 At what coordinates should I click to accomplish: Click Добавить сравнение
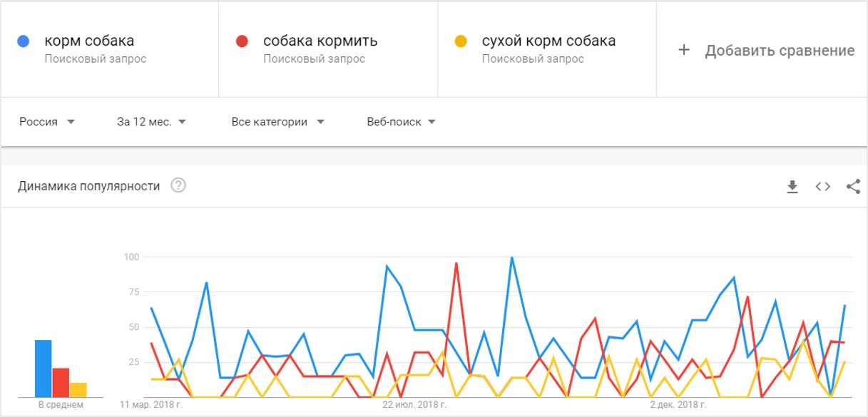pos(779,51)
